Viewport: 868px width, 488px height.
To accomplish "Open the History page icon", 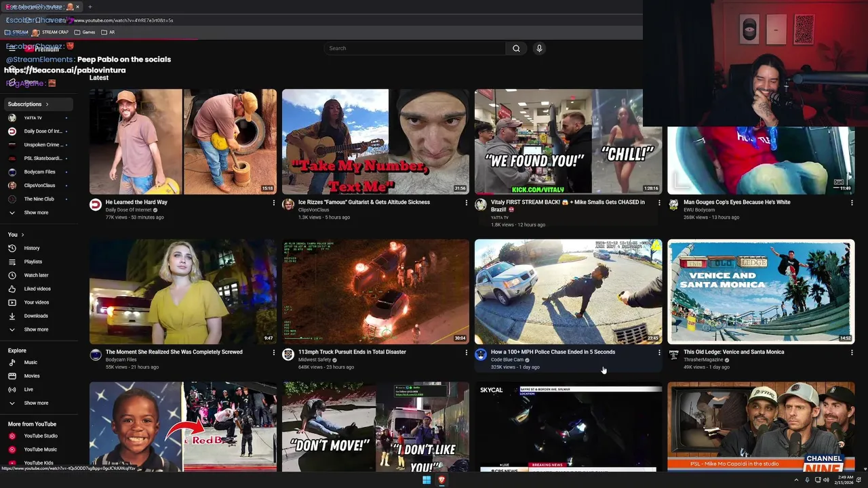I will pyautogui.click(x=12, y=248).
